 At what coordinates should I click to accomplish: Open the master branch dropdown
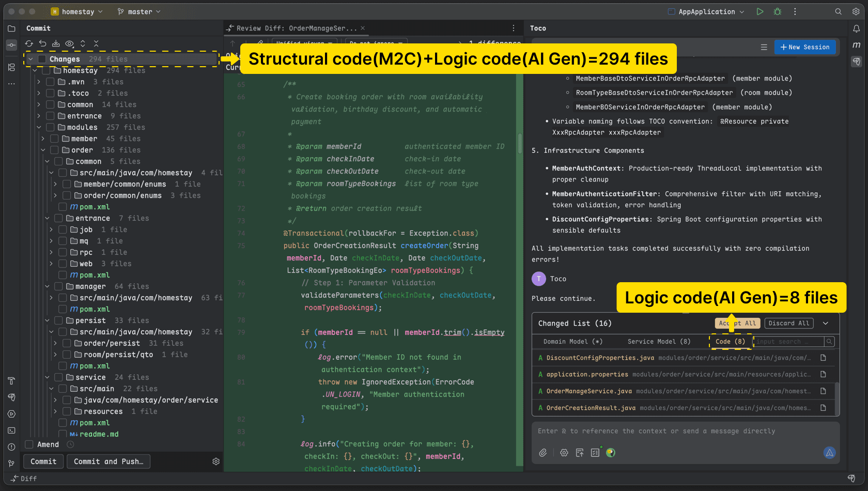(138, 11)
